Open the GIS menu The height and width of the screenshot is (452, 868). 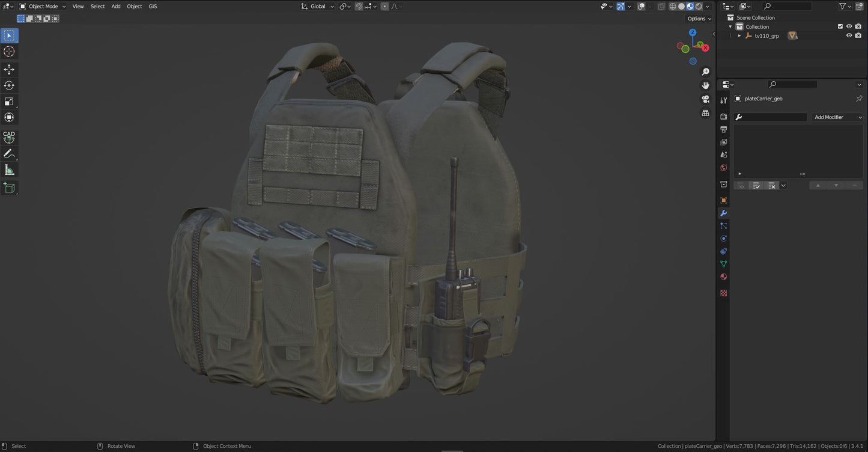point(153,6)
